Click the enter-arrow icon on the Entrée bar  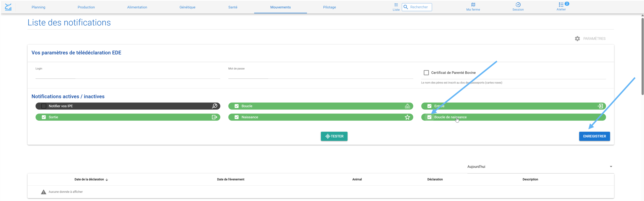pos(600,106)
